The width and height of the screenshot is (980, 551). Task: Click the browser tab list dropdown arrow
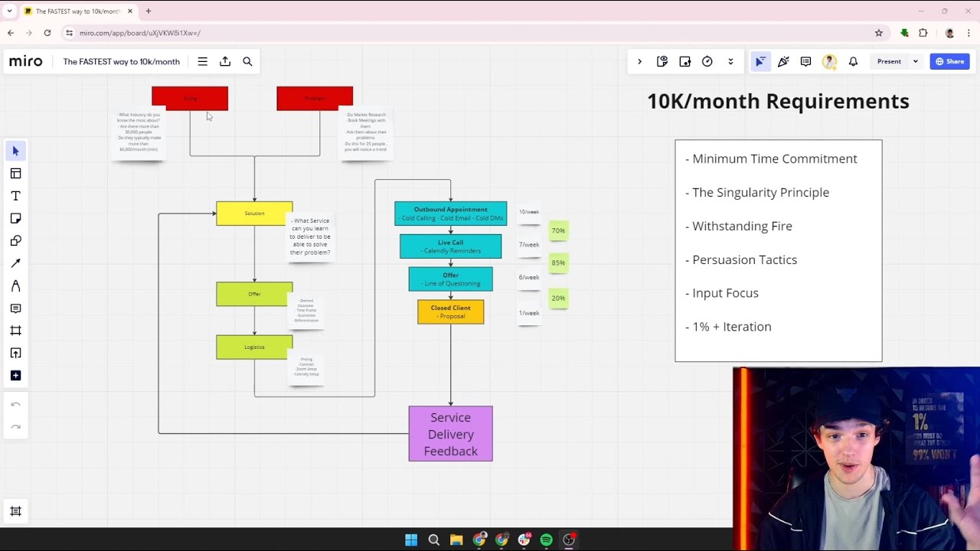point(9,11)
